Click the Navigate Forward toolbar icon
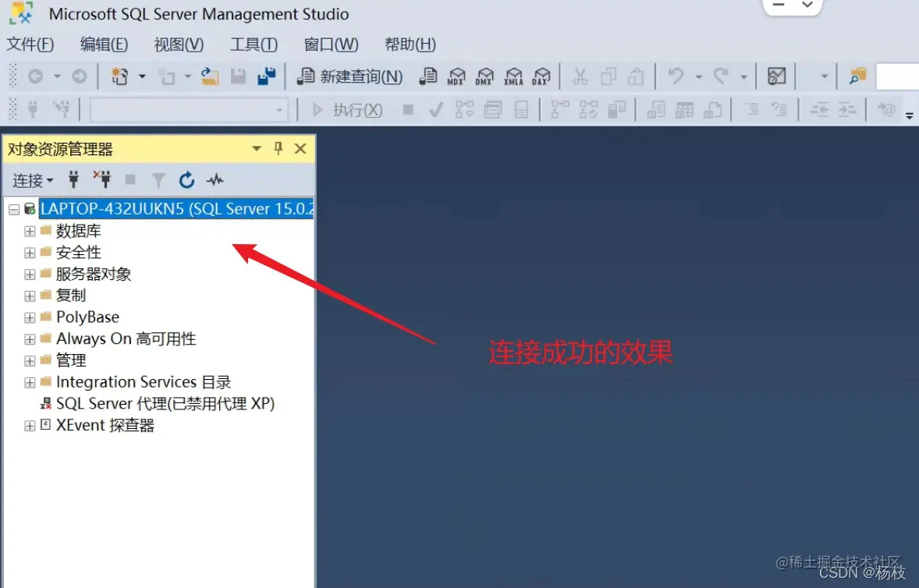The width and height of the screenshot is (919, 588). click(79, 76)
